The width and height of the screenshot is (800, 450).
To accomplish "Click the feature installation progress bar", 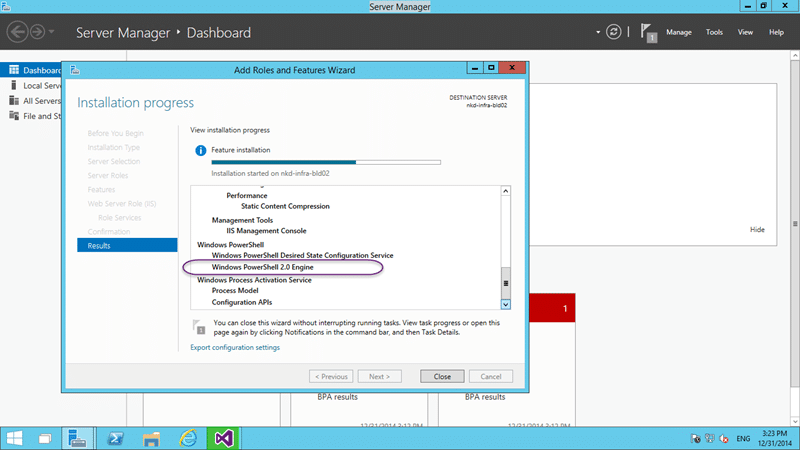I will click(x=326, y=162).
